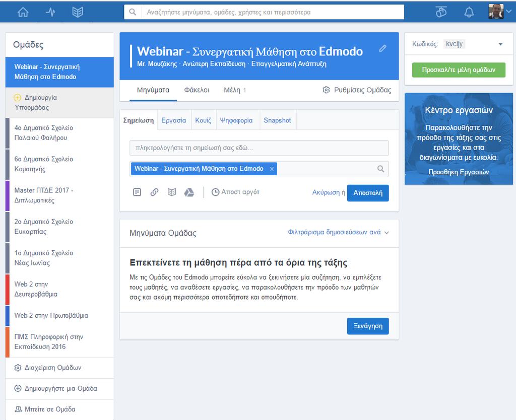This screenshot has height=420, width=516.
Task: Open group Master ΠΤΔΕ 2017 - Διπλωματικές
Action: coord(59,195)
